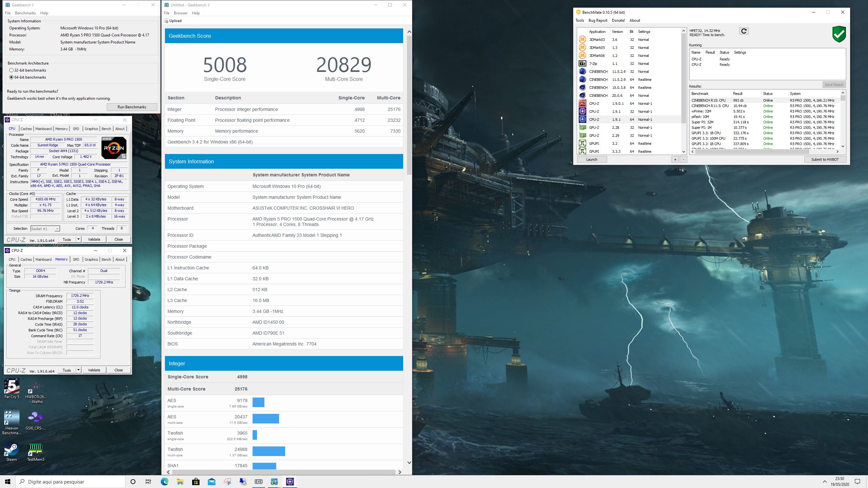Open the Heaven Benchmark desktop shortcut
This screenshot has height=488, width=868.
12,422
